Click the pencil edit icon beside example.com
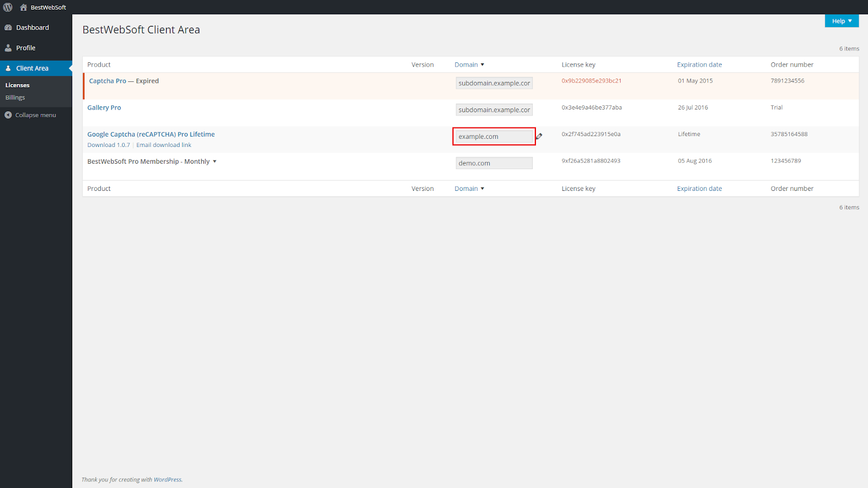868x488 pixels. [x=539, y=136]
